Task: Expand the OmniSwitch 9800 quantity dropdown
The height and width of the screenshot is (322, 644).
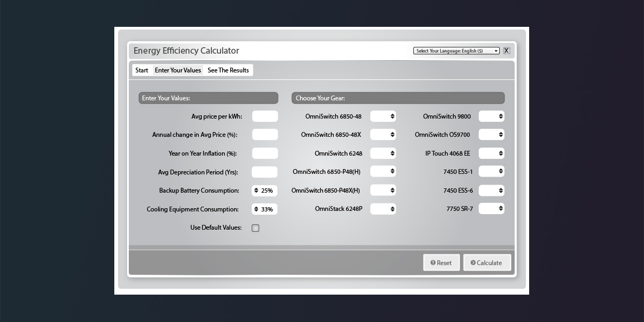Action: point(492,116)
